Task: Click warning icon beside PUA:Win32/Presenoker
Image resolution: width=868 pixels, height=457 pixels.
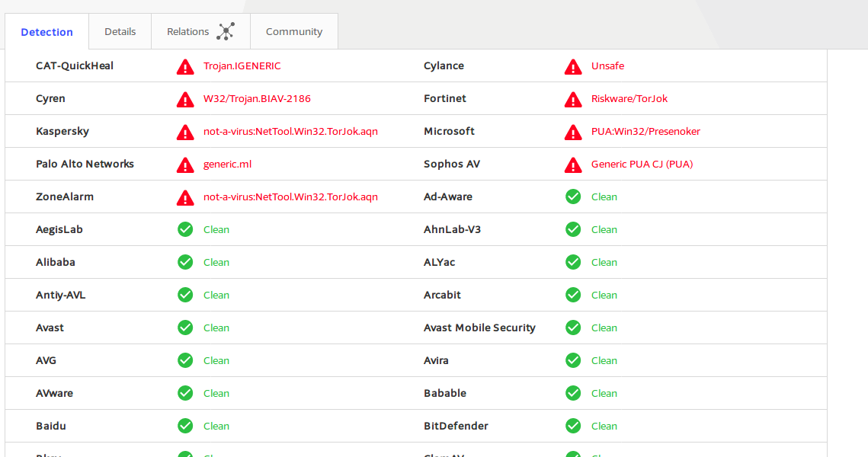Action: [573, 133]
